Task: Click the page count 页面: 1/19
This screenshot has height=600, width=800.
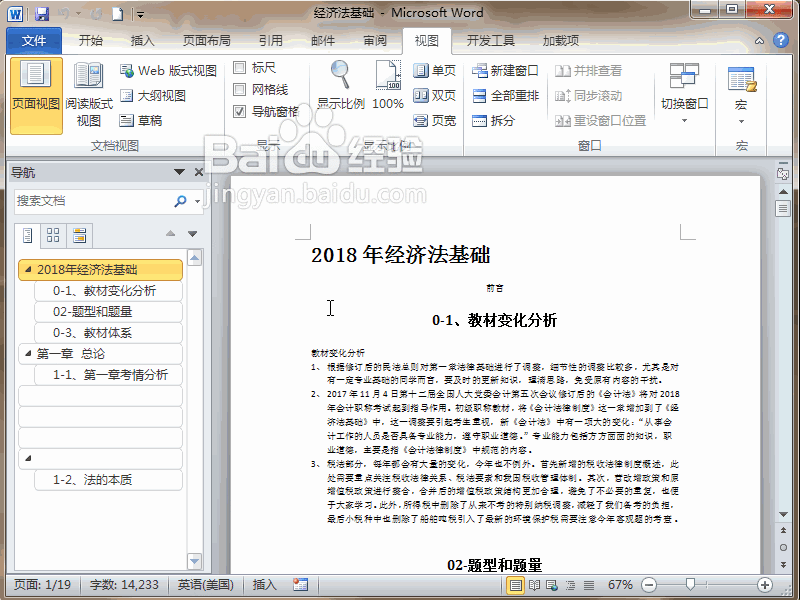Action: pos(42,585)
